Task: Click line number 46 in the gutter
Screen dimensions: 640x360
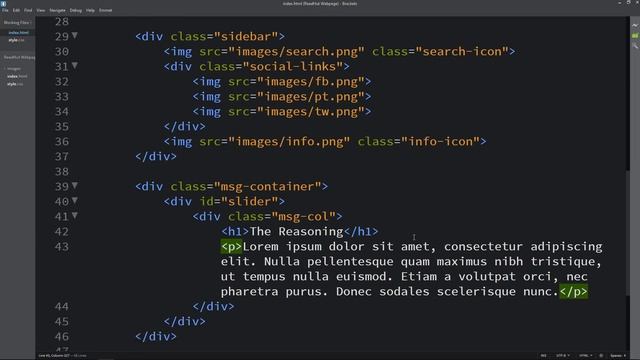Action: tap(62, 337)
